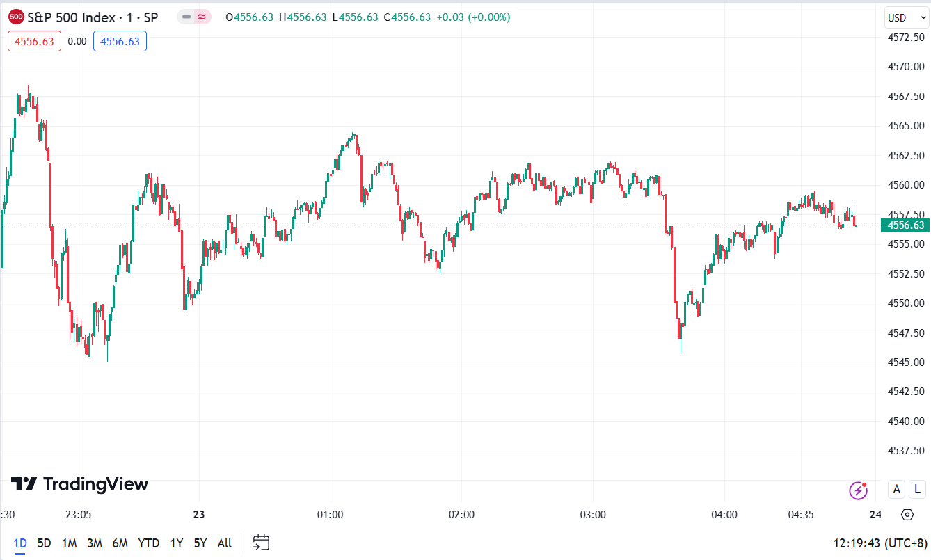Viewport: 931px width, 560px height.
Task: Toggle auto scale with the A button
Action: click(x=897, y=490)
